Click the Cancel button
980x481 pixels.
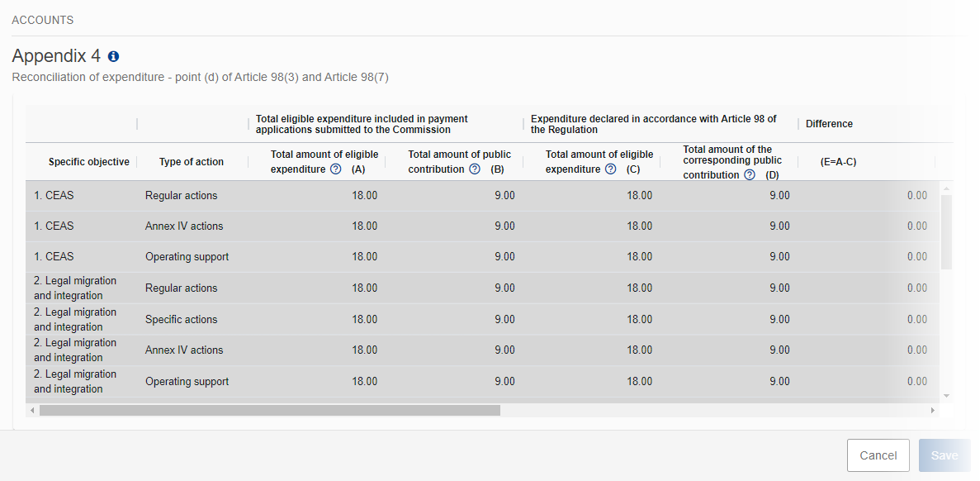coord(878,455)
